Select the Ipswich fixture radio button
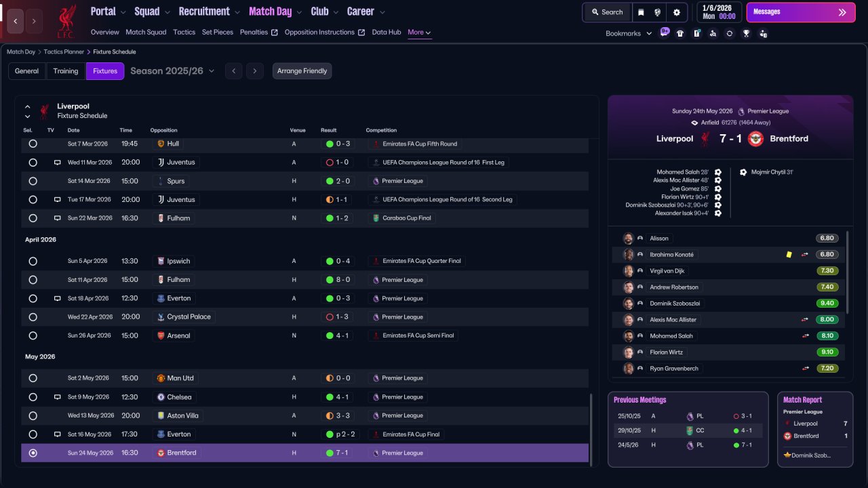The width and height of the screenshot is (868, 488). 33,261
